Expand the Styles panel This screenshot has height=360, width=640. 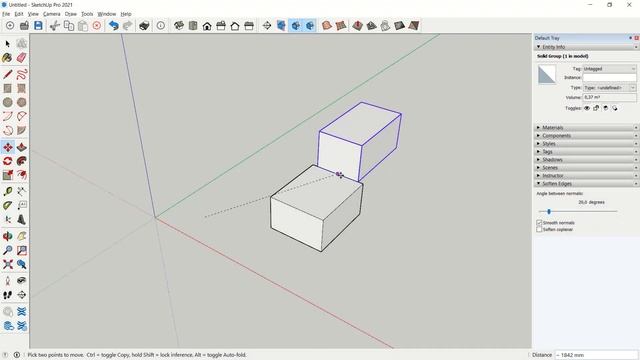coord(587,144)
